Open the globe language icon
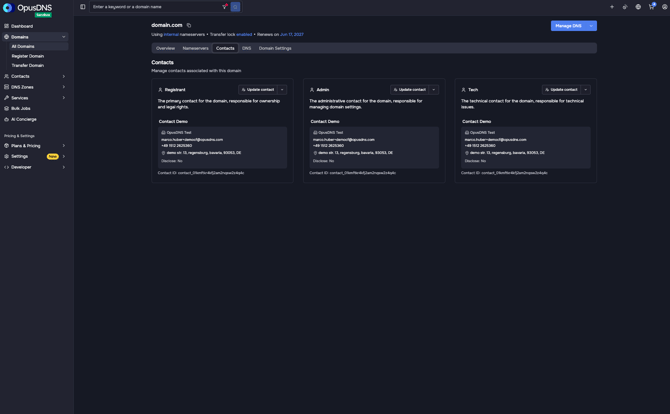 pyautogui.click(x=638, y=7)
